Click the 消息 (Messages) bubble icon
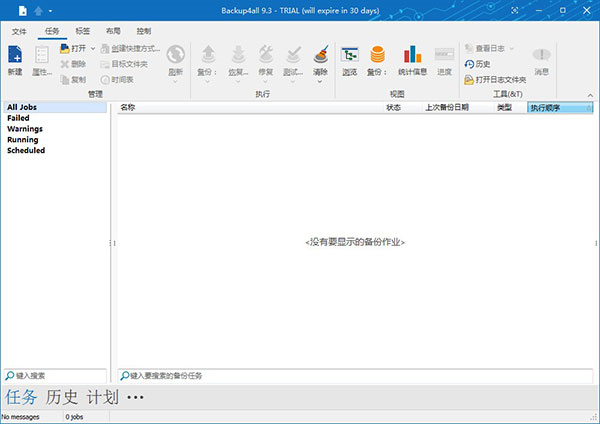600x424 pixels. coord(541,55)
